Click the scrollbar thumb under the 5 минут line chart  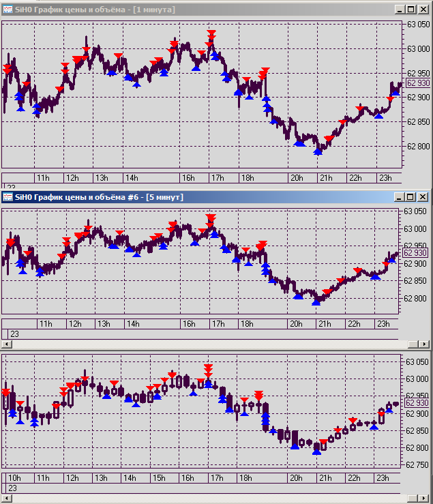413,344
